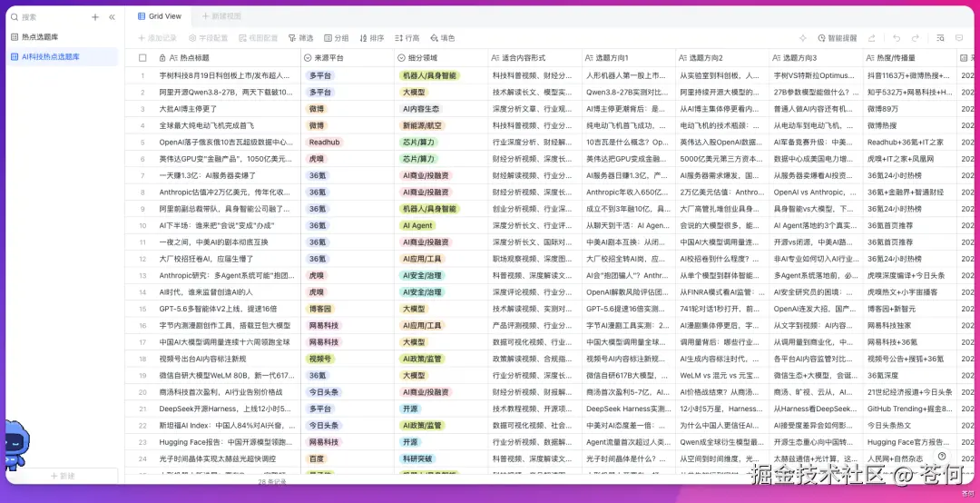Viewport: 980px width, 503px height.
Task: Click the lock icon in 热点标题 header
Action: pos(162,57)
